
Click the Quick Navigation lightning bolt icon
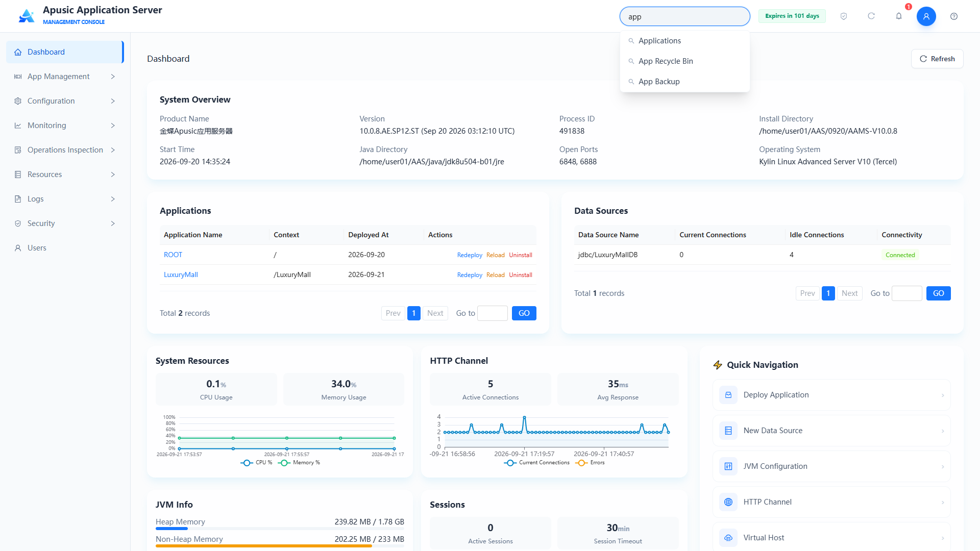pos(718,365)
